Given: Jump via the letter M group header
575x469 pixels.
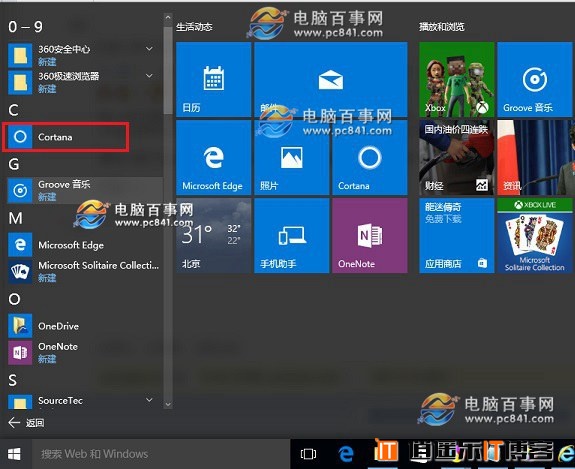Looking at the screenshot, I should 15,218.
